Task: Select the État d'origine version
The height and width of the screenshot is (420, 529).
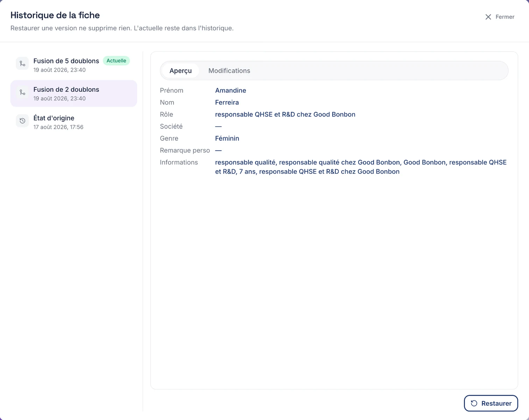Action: click(x=74, y=122)
